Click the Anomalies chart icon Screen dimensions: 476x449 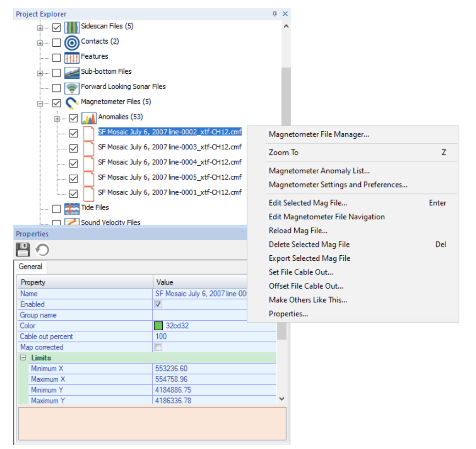click(89, 118)
